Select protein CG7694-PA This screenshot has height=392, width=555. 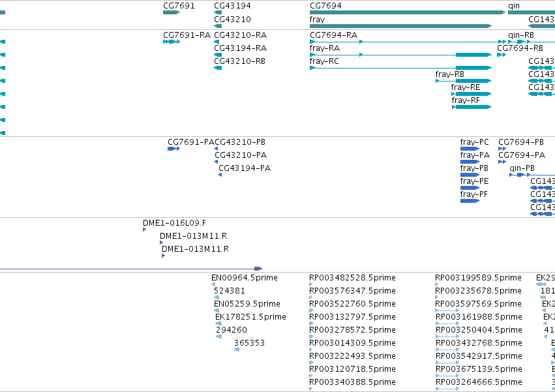(x=502, y=162)
